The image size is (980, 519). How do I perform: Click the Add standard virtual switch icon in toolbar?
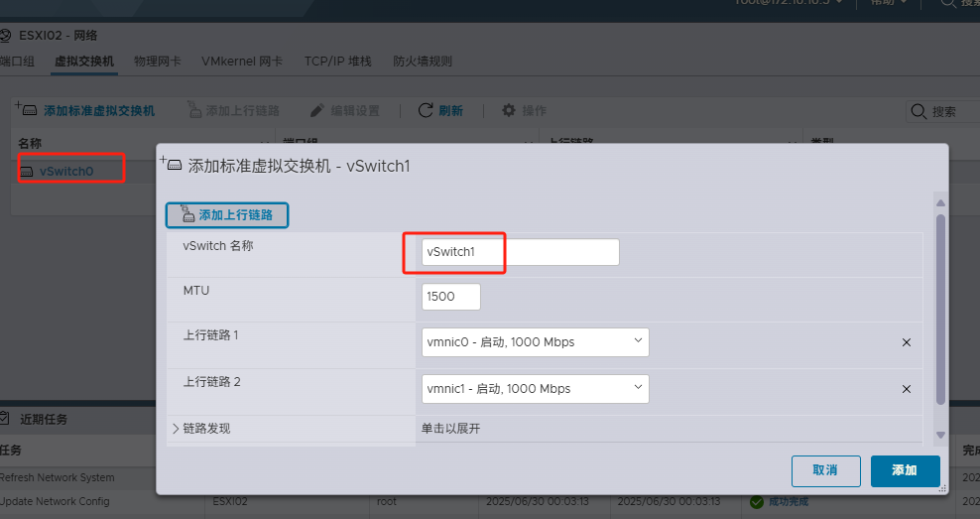(x=27, y=109)
